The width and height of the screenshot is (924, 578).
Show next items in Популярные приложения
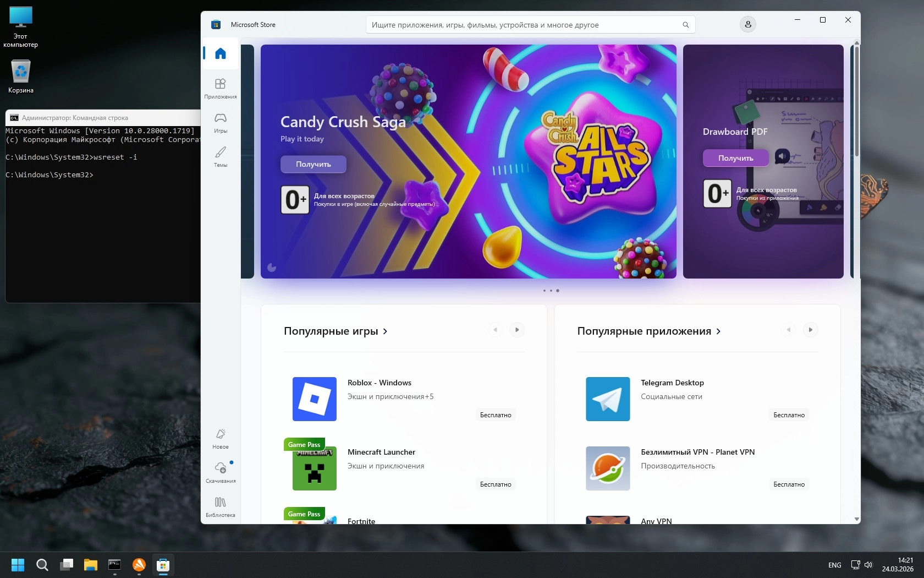coord(811,330)
